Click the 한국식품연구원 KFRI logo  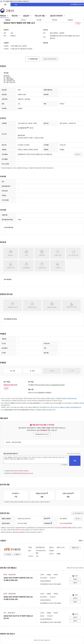pos(12,550)
